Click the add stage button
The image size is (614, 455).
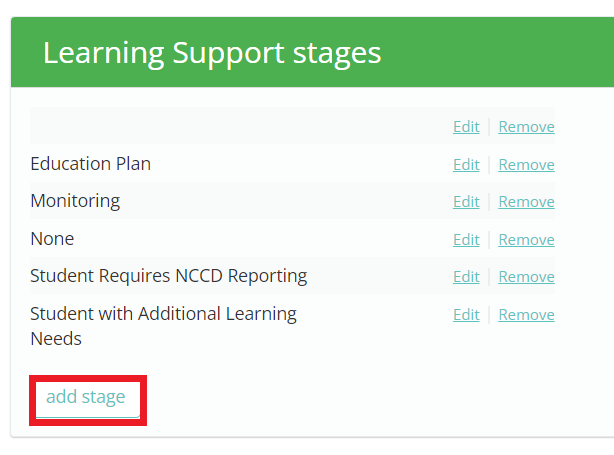click(x=88, y=399)
